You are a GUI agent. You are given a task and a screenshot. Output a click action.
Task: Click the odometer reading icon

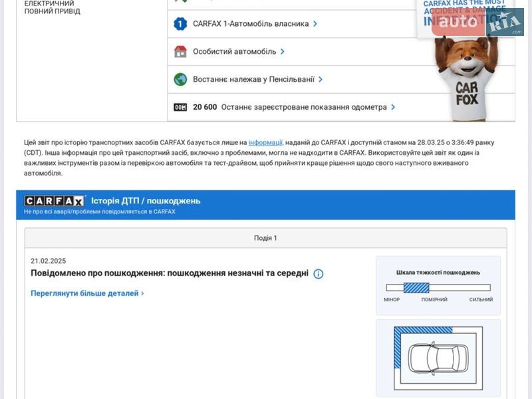[x=180, y=107]
